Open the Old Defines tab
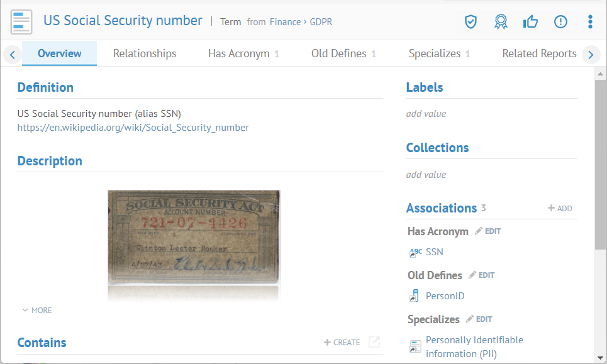 coord(338,53)
